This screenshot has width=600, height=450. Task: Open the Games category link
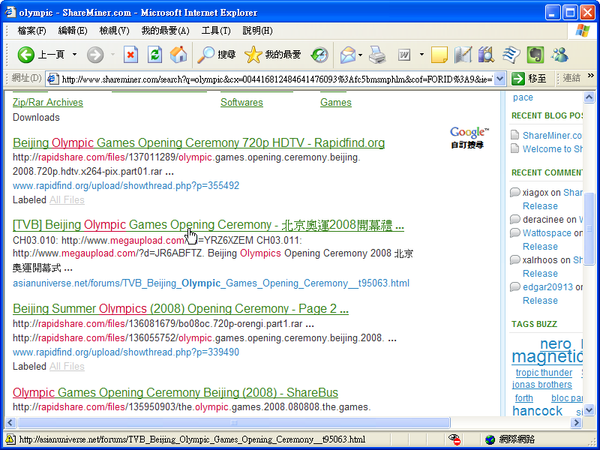(336, 102)
